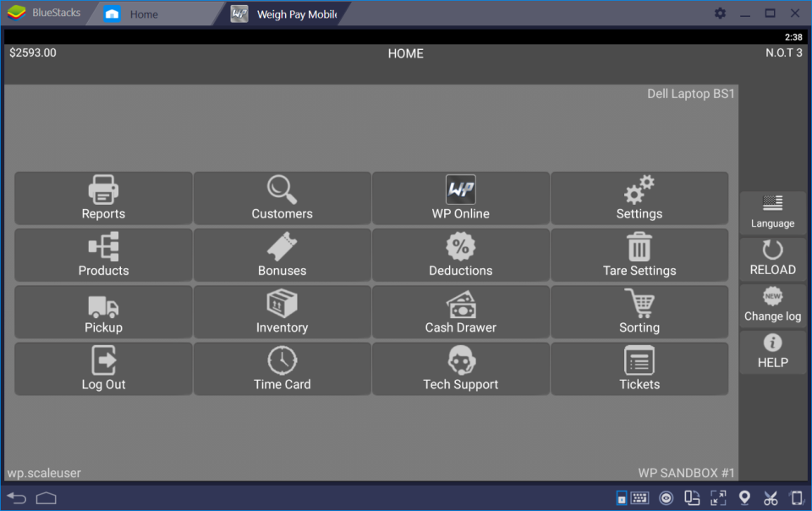The image size is (812, 511).
Task: Open Deductions percent tile
Action: tap(460, 255)
